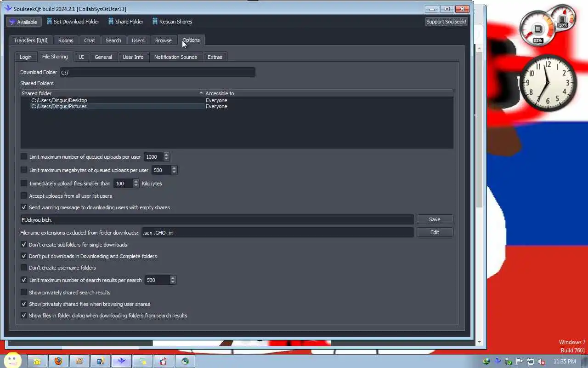Open the Rooms tab
This screenshot has height=368, width=588.
point(66,40)
